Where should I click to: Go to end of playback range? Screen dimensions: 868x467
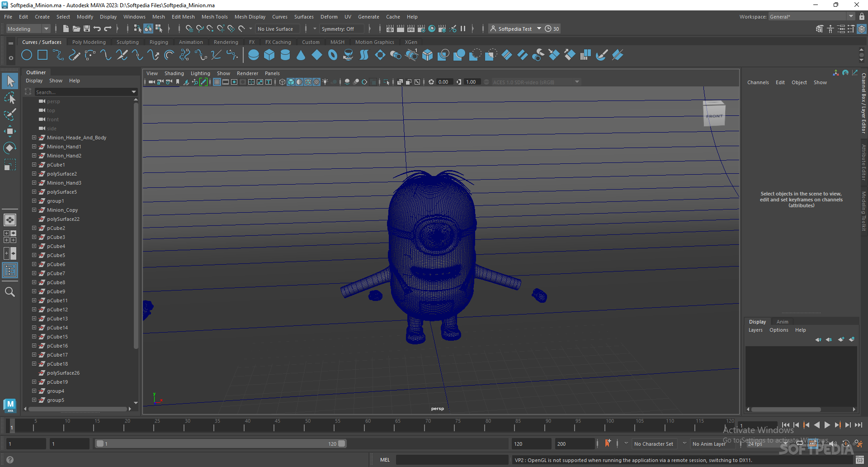(858, 425)
